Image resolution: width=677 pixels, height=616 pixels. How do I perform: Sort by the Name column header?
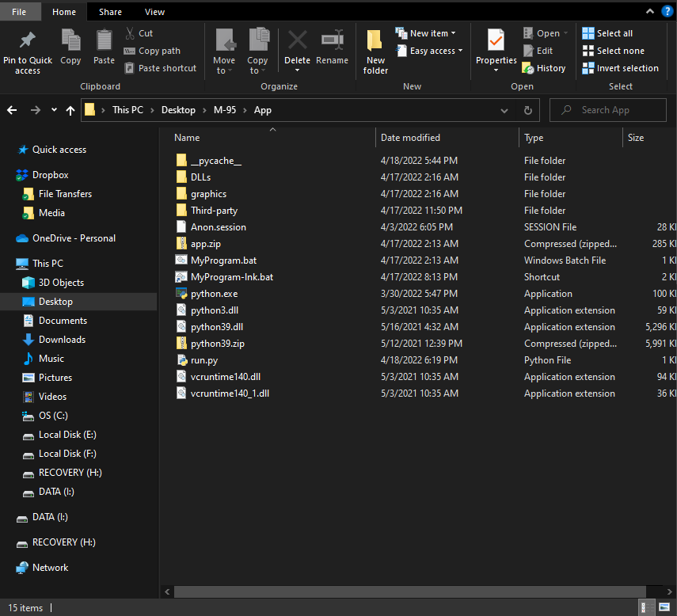coord(187,138)
